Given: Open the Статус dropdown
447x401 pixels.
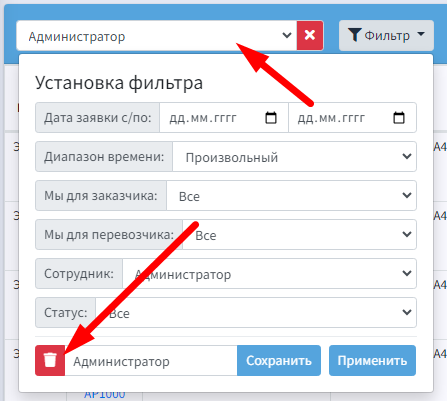Looking at the screenshot, I should tap(256, 313).
